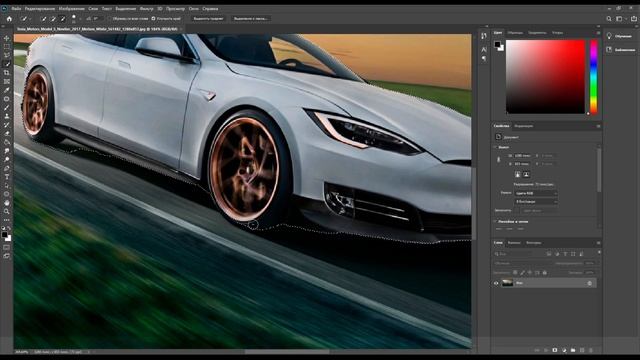Expand 'Линейки и сетки' section
640x360 pixels.
click(x=496, y=222)
